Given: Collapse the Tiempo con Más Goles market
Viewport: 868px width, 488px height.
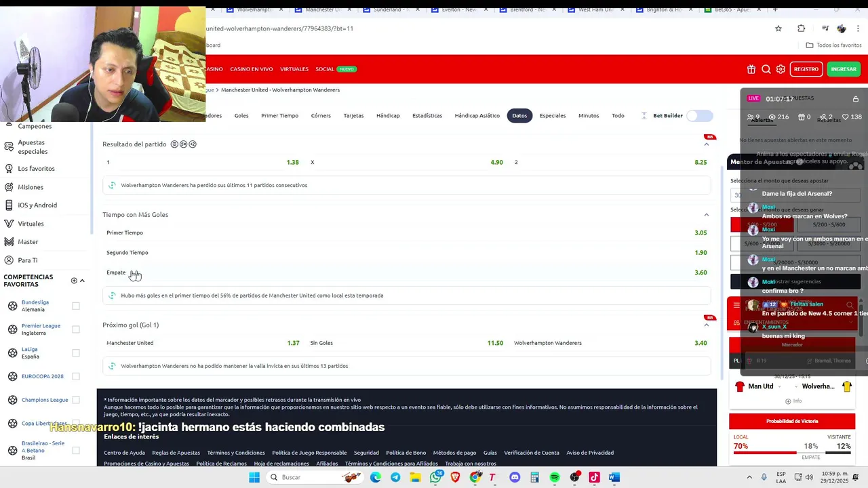Looking at the screenshot, I should click(x=706, y=215).
